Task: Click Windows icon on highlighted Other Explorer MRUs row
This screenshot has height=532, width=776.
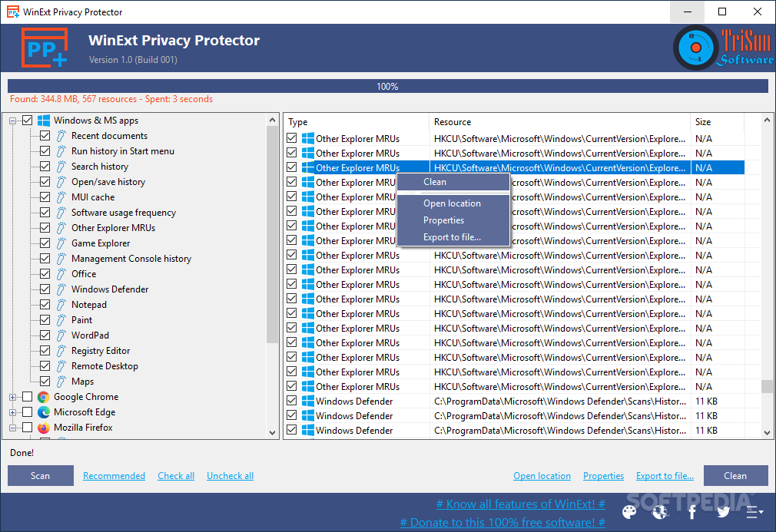Action: pos(308,167)
